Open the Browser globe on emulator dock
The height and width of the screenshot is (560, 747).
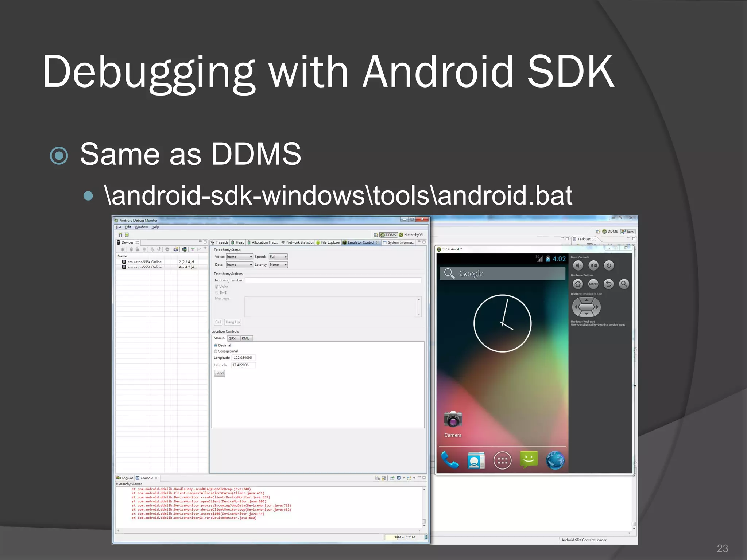555,460
